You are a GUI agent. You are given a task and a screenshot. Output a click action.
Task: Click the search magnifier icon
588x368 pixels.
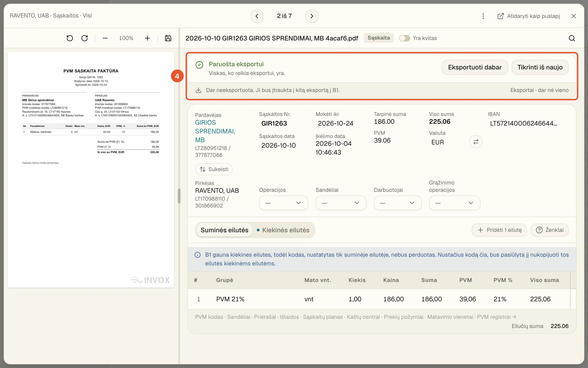(x=572, y=38)
